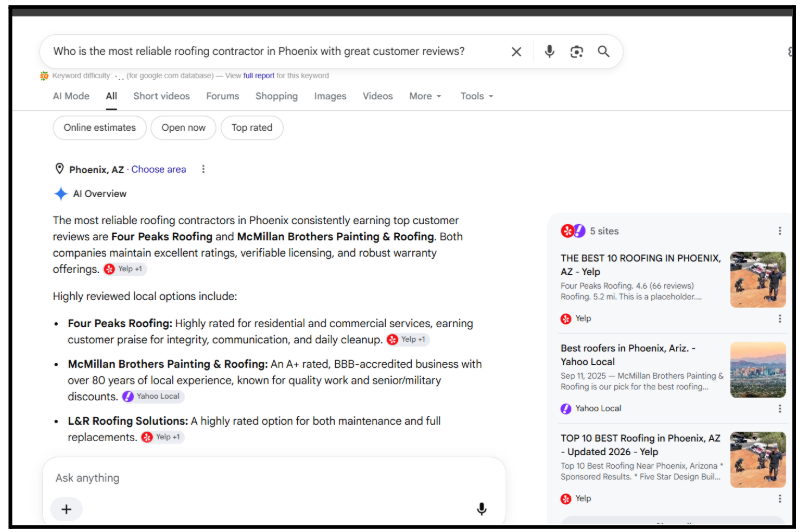Click the location pin icon beside Phoenix, AZ

point(59,168)
